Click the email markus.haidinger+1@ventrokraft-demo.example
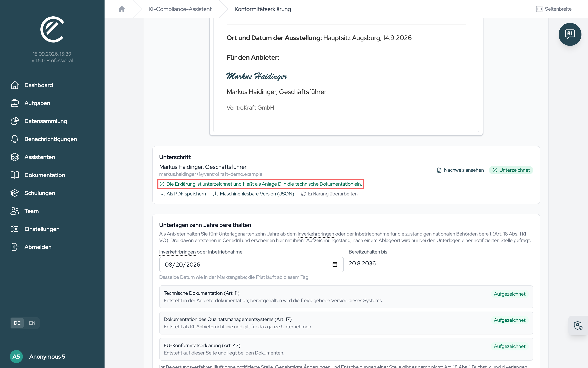 (211, 174)
